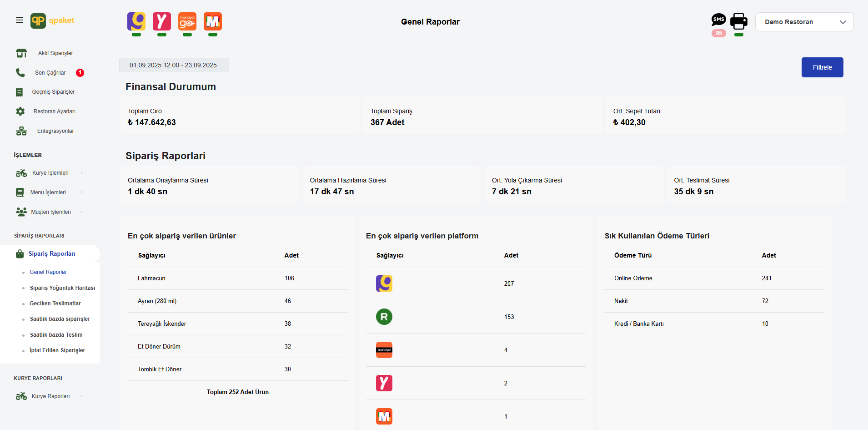Select the Trendyol Go icon in header
868x430 pixels.
tap(187, 21)
